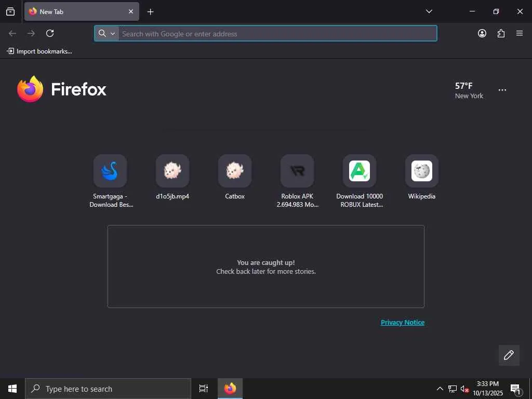Expand the list all tabs chevron
Screen dimensions: 532x399
pyautogui.click(x=429, y=11)
